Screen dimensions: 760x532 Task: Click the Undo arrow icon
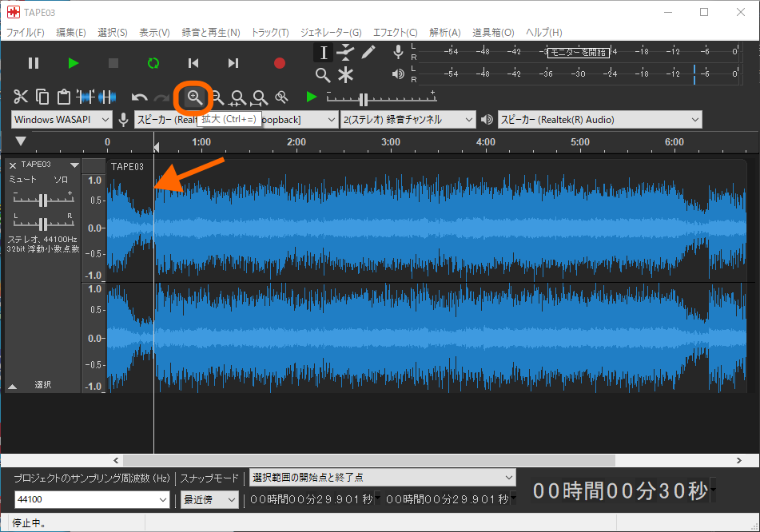pos(140,97)
